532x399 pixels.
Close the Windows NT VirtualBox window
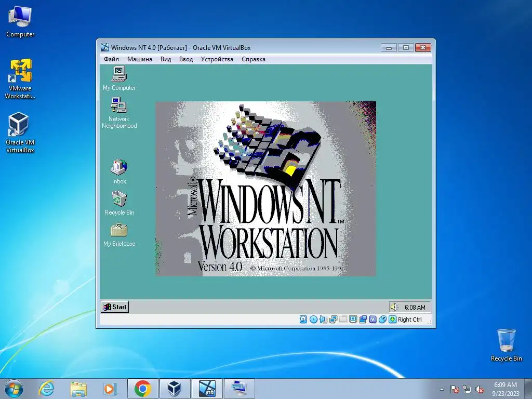point(423,47)
